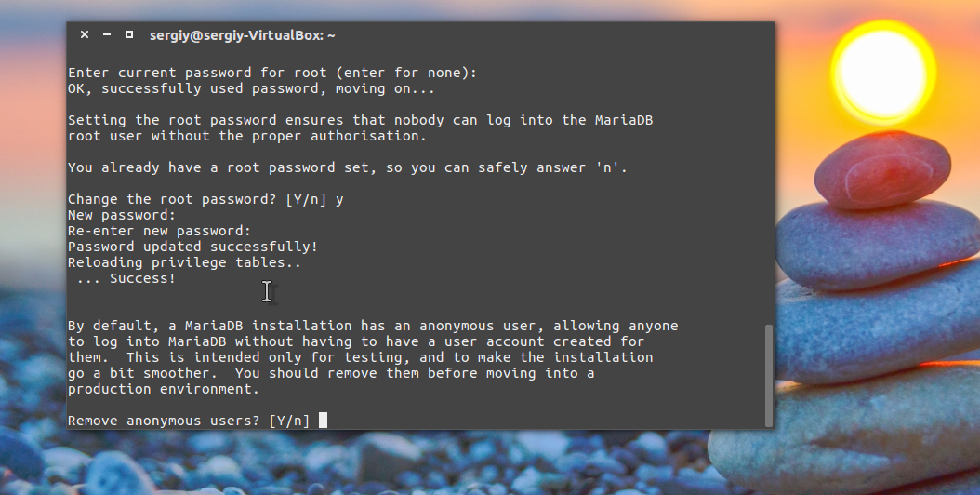Close the terminal window
This screenshot has height=495, width=980.
click(85, 34)
